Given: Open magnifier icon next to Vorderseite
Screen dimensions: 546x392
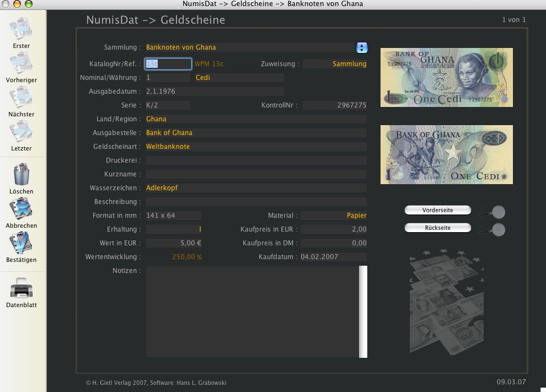Looking at the screenshot, I should click(x=493, y=212).
